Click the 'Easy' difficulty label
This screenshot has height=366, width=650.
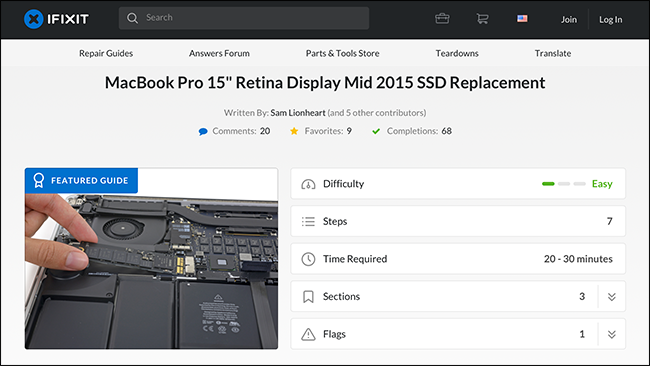(x=602, y=184)
